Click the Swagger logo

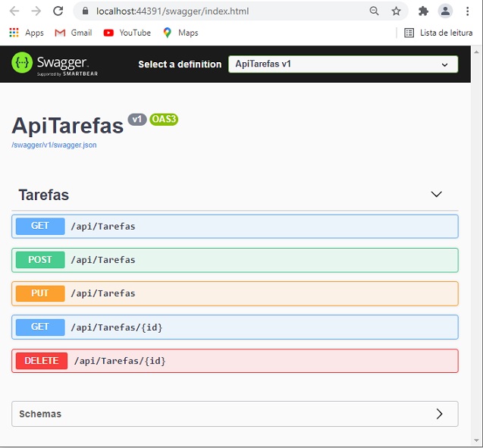click(55, 64)
